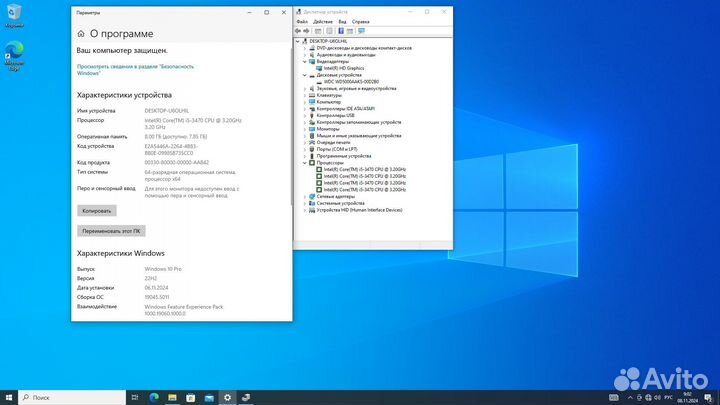Select the WDC WD5000AAKS disk drive icon
This screenshot has width=720, height=405.
[319, 82]
